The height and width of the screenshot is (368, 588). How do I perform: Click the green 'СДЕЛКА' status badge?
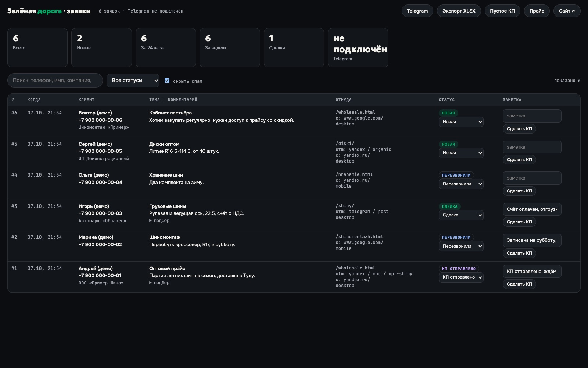450,206
